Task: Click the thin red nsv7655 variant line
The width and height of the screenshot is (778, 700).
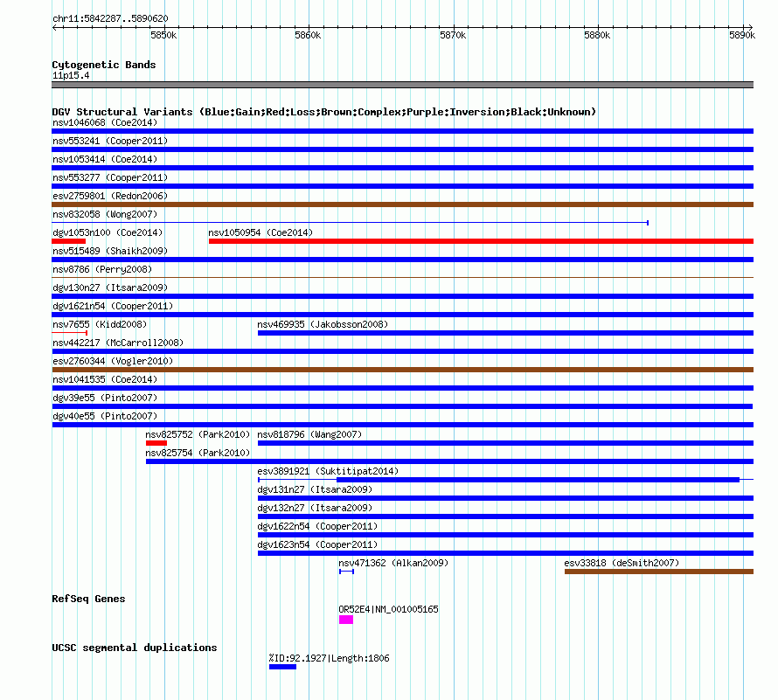Action: pyautogui.click(x=69, y=333)
